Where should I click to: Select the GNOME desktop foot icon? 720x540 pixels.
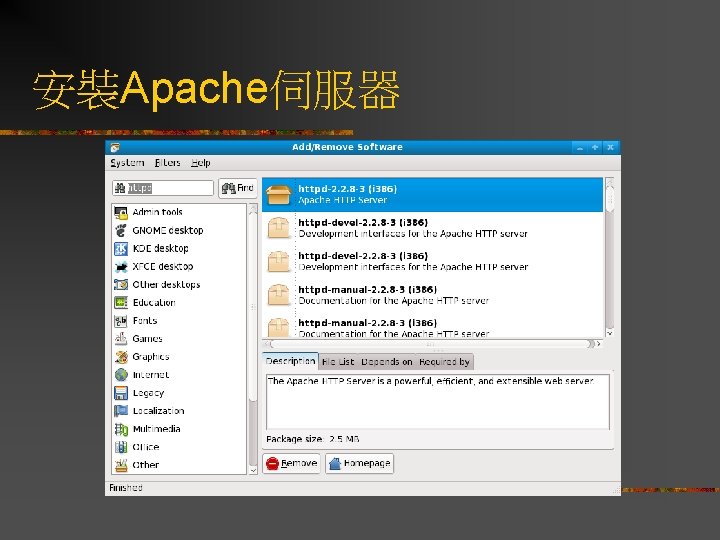pyautogui.click(x=121, y=231)
